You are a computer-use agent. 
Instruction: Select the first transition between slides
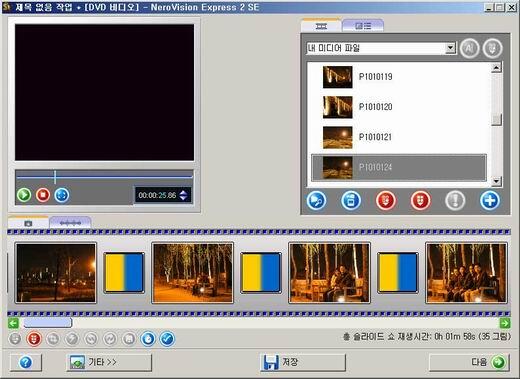[124, 273]
